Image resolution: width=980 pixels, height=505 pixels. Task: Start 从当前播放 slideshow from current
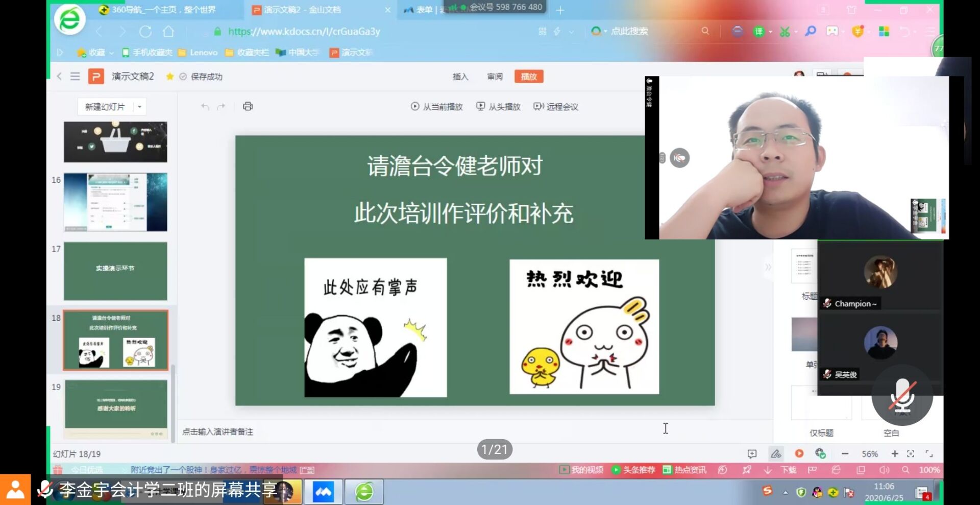(x=437, y=107)
